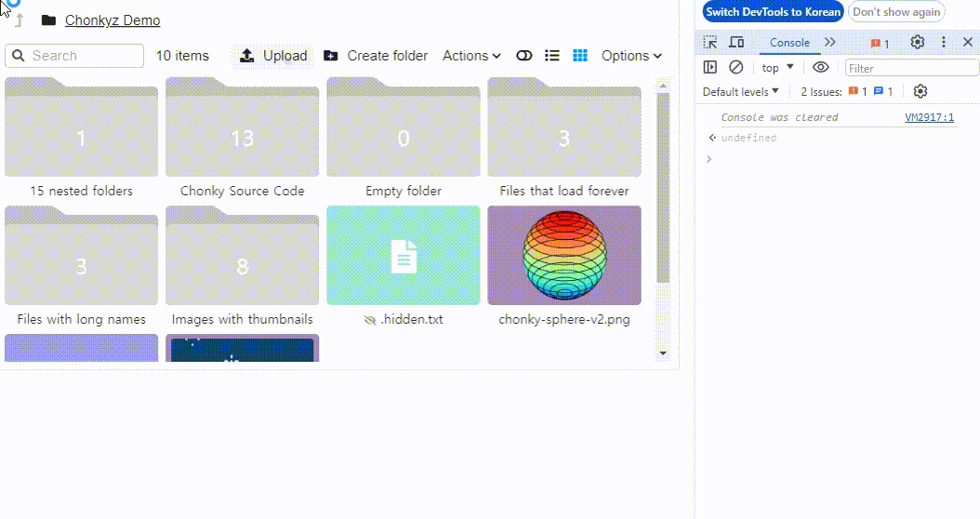
Task: Click Don't show again button
Action: [x=896, y=12]
